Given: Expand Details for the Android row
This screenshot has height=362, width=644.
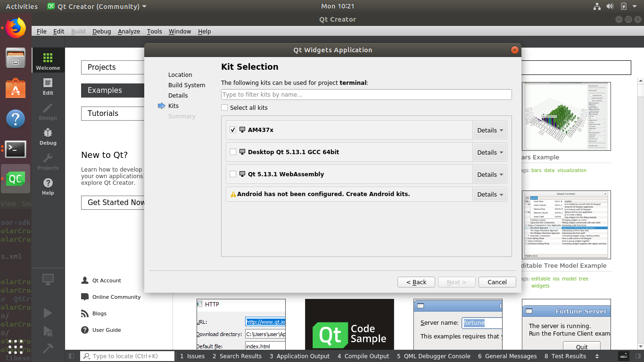Looking at the screenshot, I should point(490,194).
